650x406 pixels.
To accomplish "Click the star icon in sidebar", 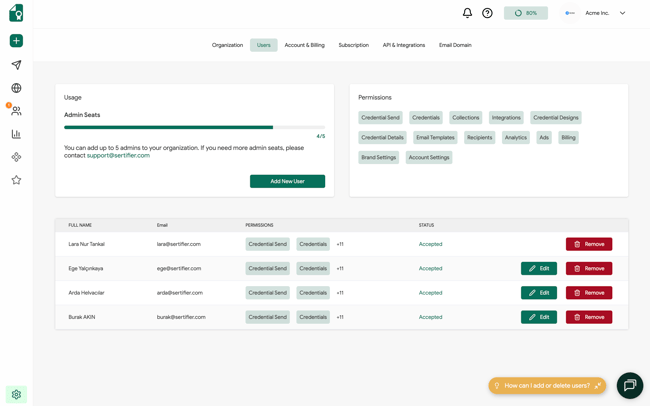I will click(x=16, y=180).
